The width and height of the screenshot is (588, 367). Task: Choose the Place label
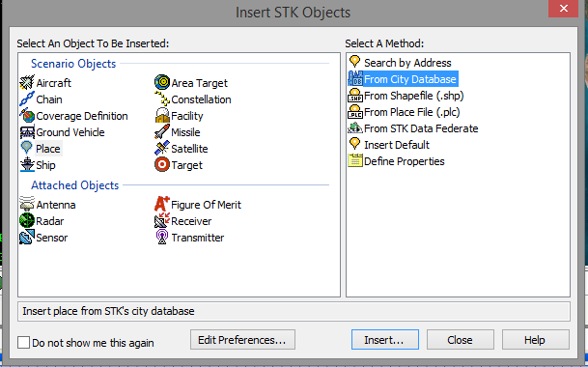coord(48,149)
